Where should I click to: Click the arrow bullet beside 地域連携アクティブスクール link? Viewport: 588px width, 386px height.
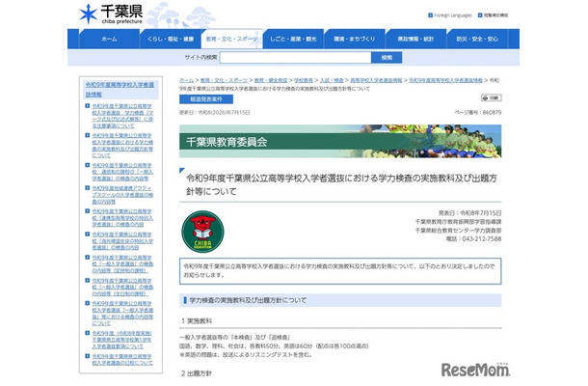88,188
